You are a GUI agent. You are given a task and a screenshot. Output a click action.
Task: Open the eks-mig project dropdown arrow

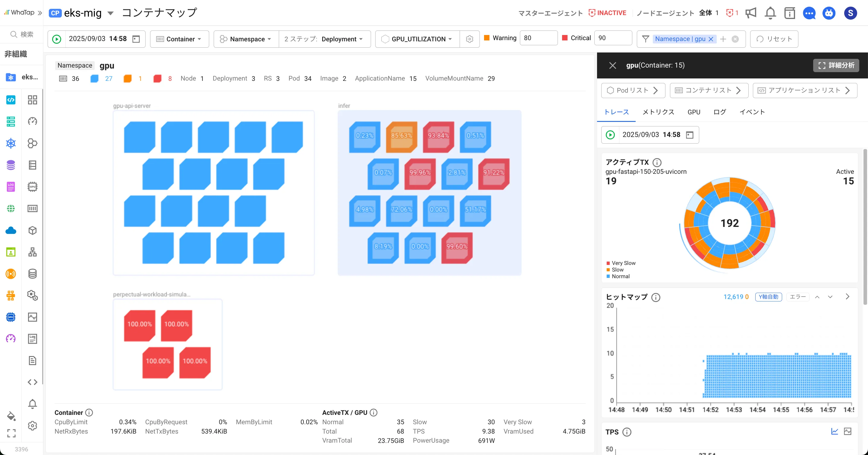(110, 13)
